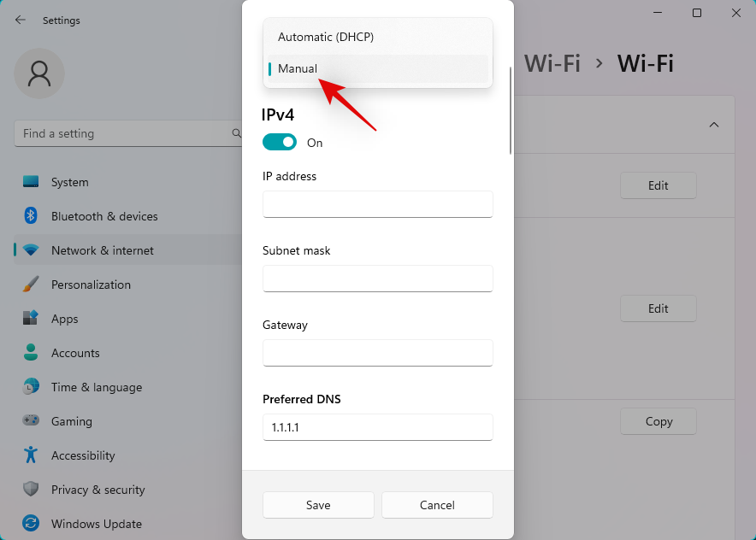This screenshot has width=756, height=540.
Task: Open Personalization via the paintbrush icon
Action: point(29,285)
